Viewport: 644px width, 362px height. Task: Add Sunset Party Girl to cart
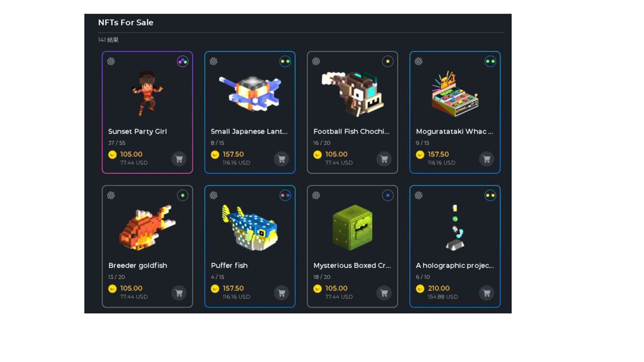pos(179,159)
